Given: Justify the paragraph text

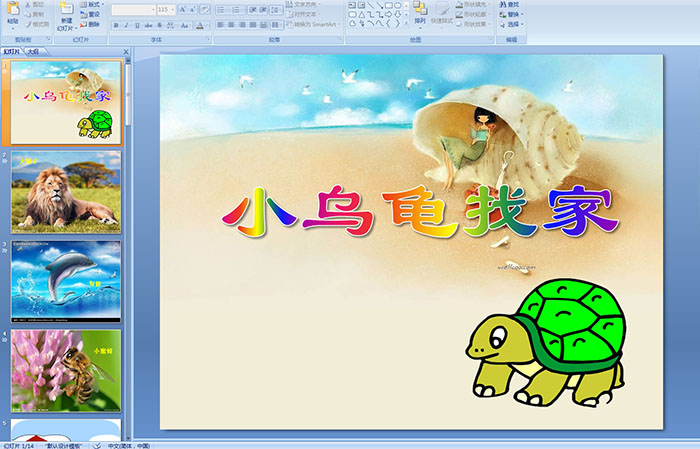Looking at the screenshot, I should point(253,25).
